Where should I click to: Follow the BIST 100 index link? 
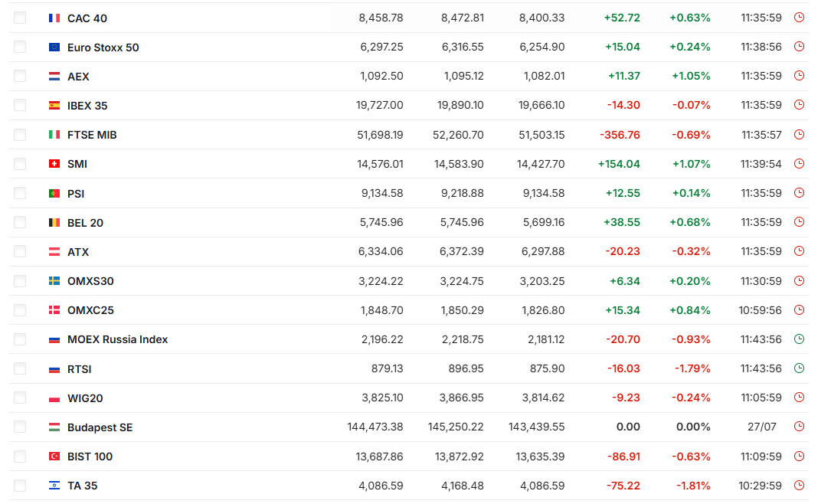click(90, 457)
